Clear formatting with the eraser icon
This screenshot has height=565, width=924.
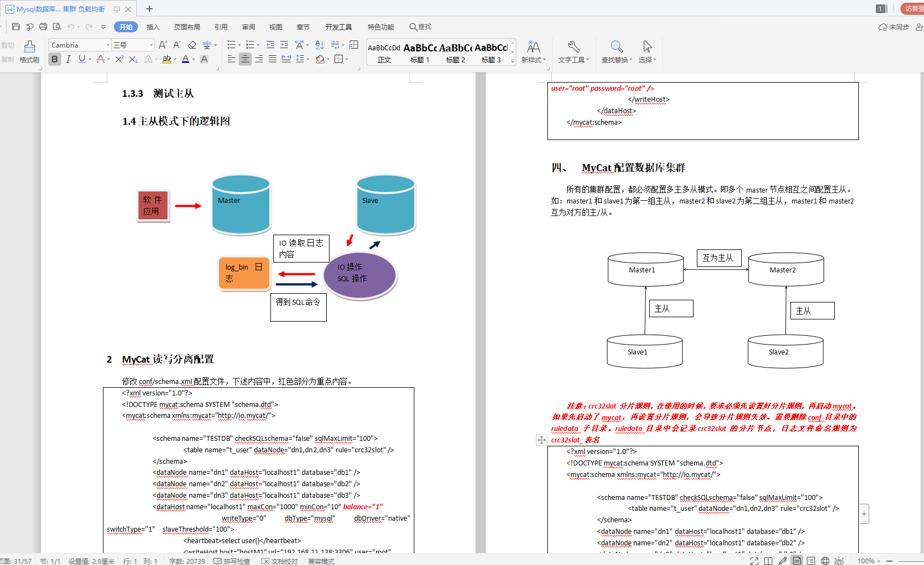click(192, 45)
